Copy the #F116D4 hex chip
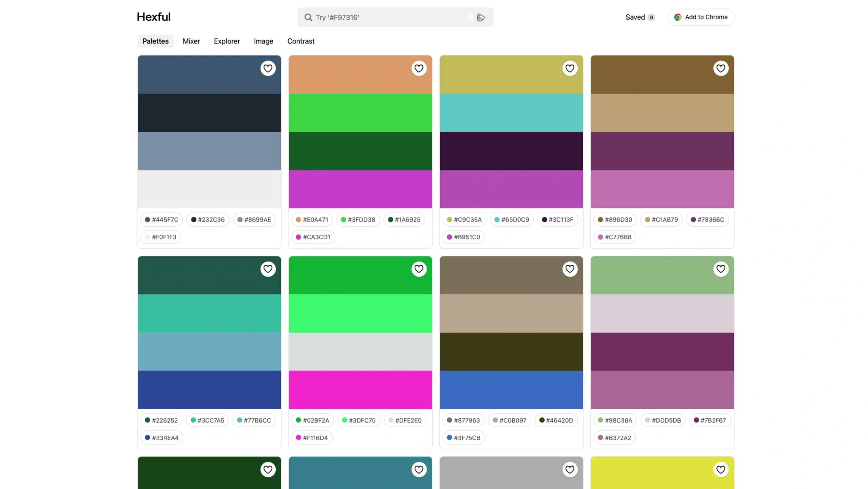 [312, 438]
